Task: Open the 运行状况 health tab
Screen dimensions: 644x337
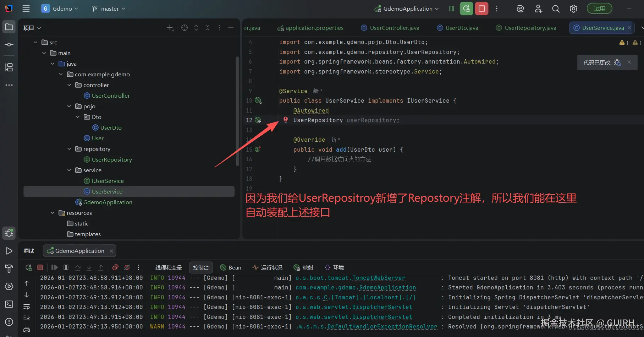Action: pyautogui.click(x=268, y=268)
